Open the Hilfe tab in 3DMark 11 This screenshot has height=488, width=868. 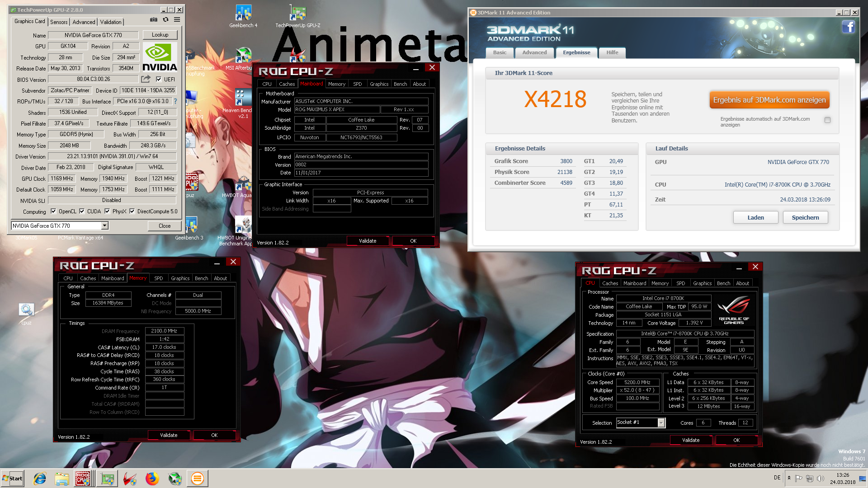pos(612,52)
